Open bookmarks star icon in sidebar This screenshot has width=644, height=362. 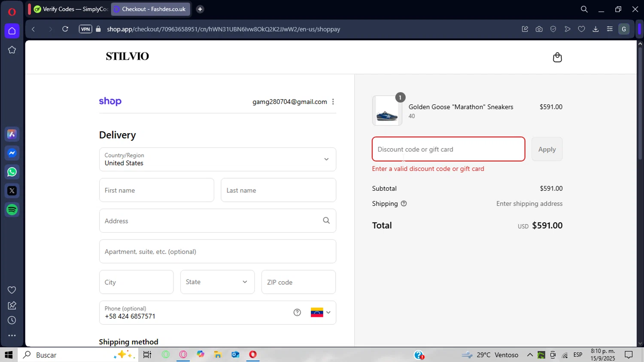(x=12, y=50)
